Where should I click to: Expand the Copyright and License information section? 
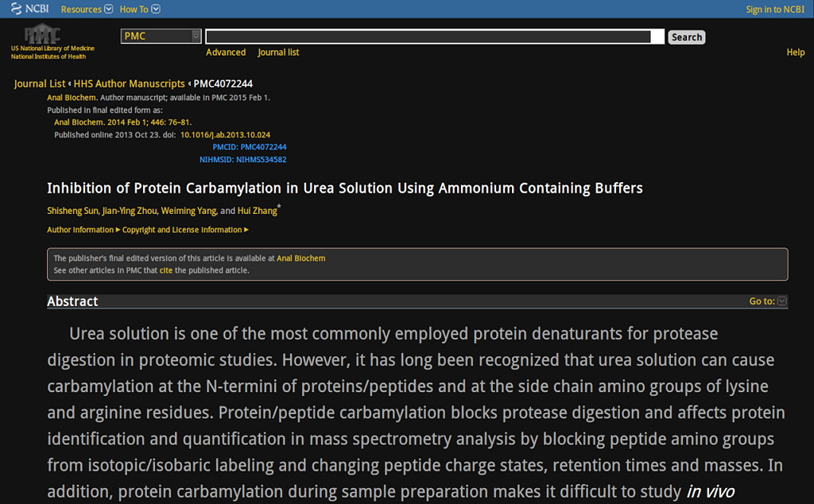(x=181, y=229)
